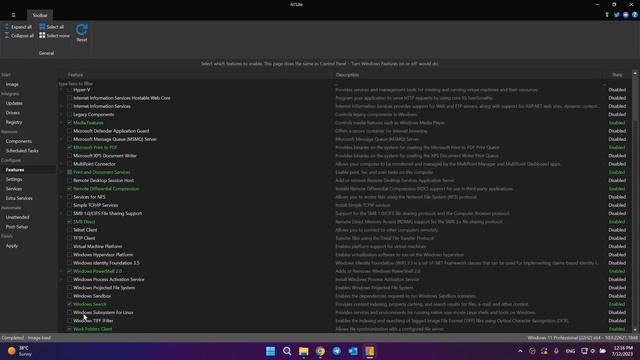This screenshot has width=640, height=360.
Task: Expand the Hyper-V tree node
Action: tap(62, 90)
